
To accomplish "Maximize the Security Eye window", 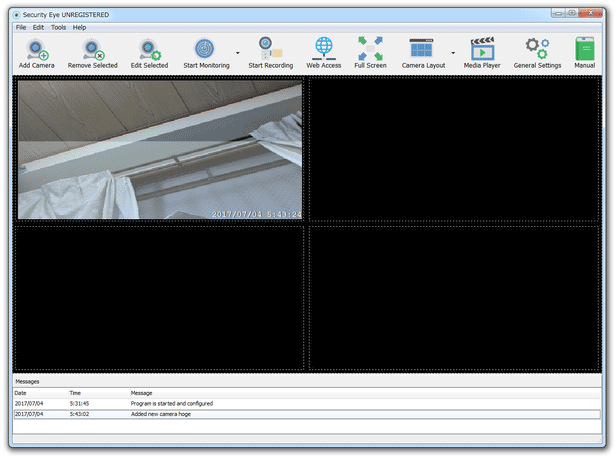I will [x=572, y=13].
